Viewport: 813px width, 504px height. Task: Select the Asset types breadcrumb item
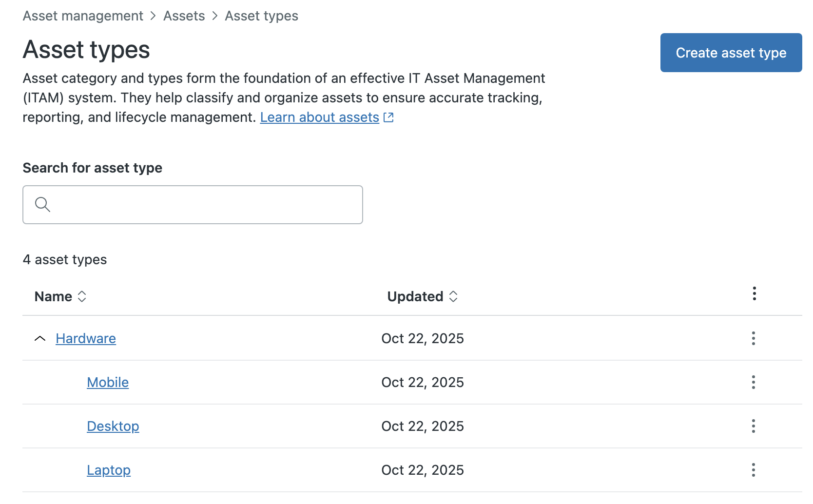coord(261,16)
